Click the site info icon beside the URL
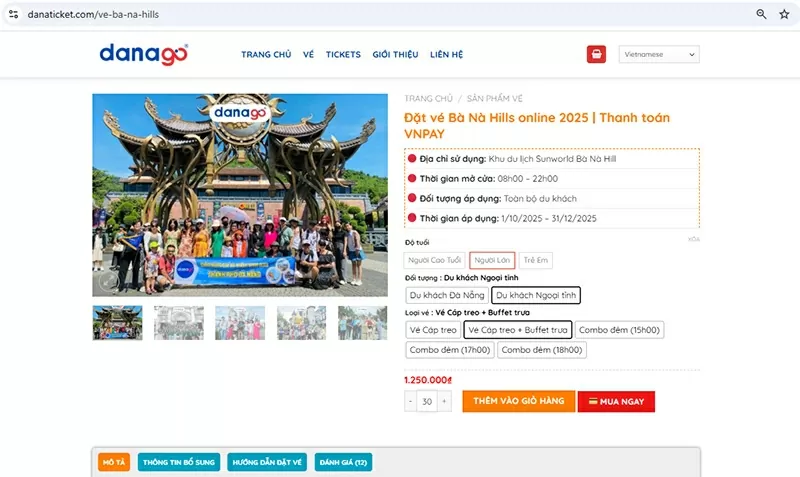This screenshot has width=800, height=477. coord(11,15)
